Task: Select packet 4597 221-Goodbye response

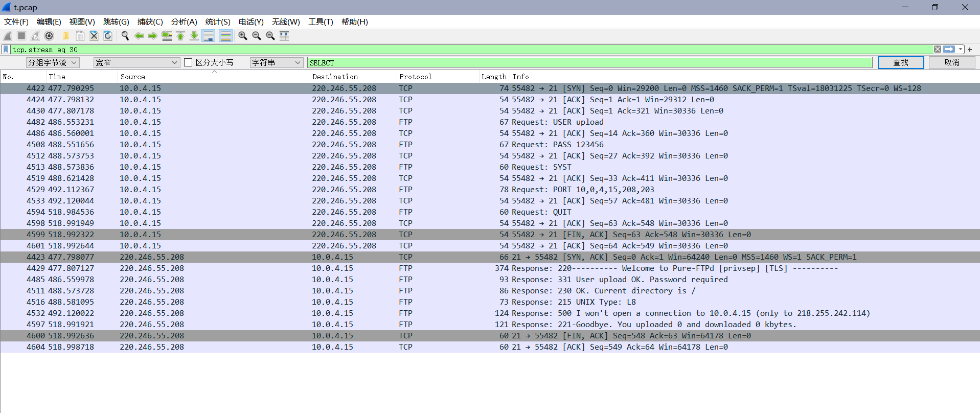Action: pos(490,325)
